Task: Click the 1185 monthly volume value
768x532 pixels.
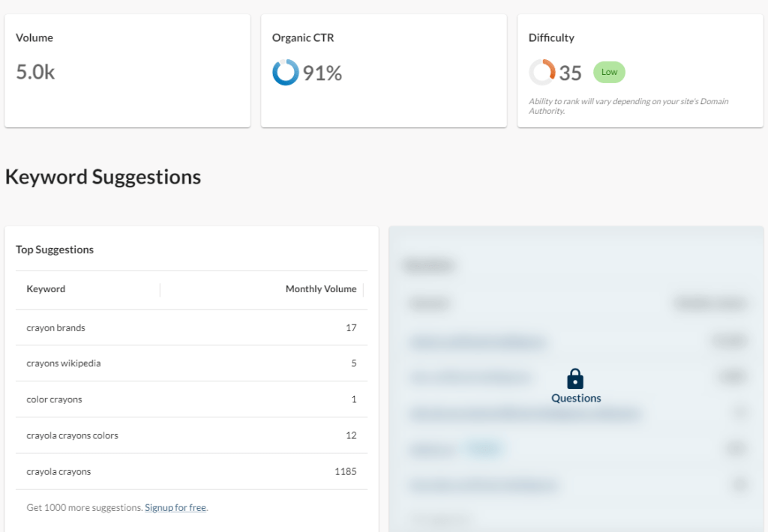Action: (345, 472)
